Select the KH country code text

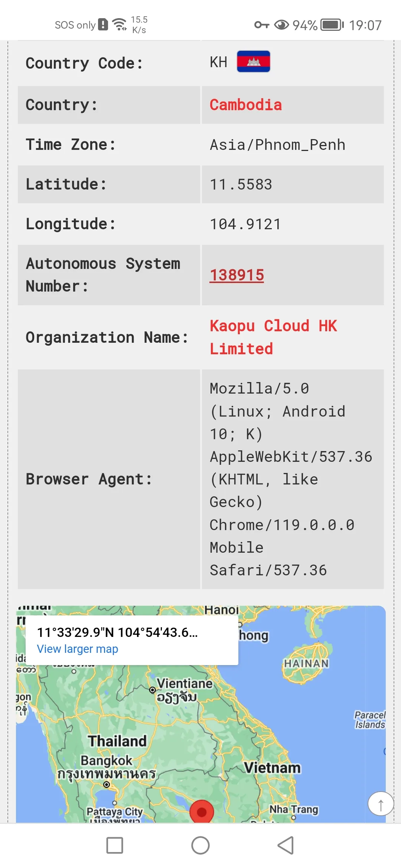pos(219,62)
